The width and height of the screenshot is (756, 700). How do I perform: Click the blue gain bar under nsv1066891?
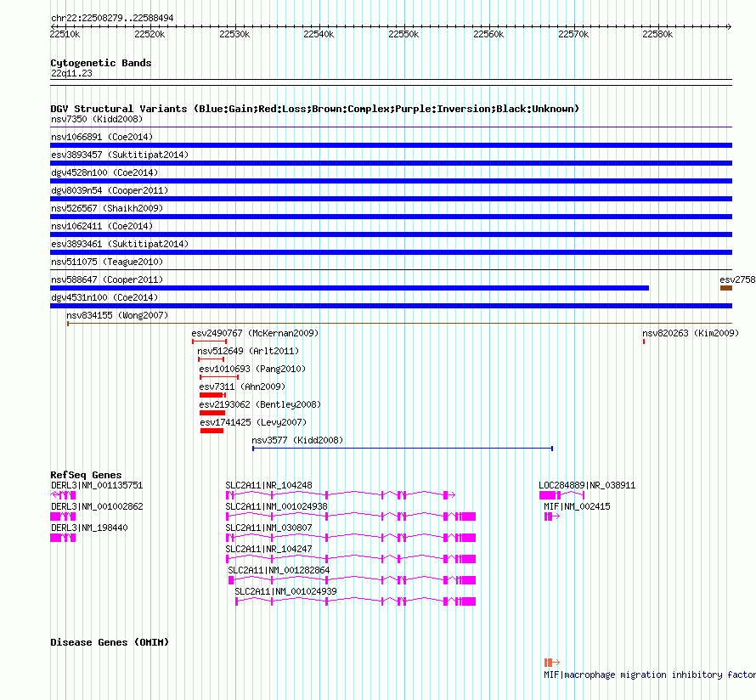(x=391, y=145)
